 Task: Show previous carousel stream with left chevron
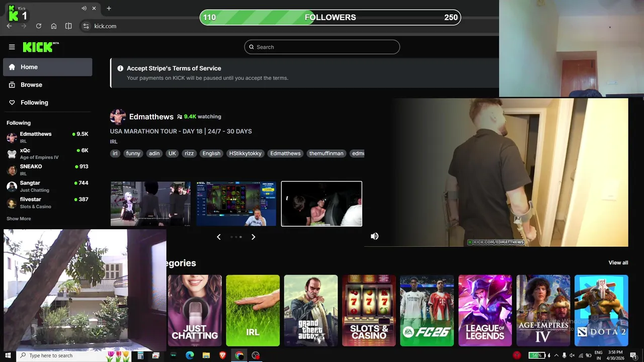pyautogui.click(x=218, y=237)
